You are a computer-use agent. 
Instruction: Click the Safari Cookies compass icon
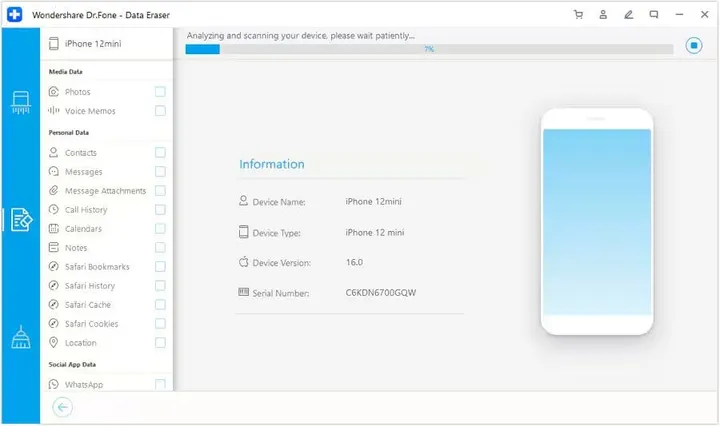point(54,324)
